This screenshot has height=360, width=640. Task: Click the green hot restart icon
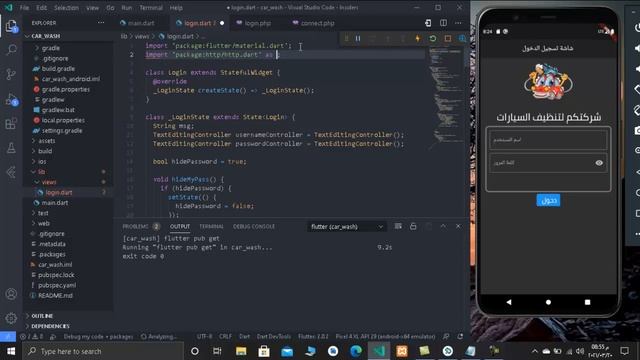(x=433, y=38)
